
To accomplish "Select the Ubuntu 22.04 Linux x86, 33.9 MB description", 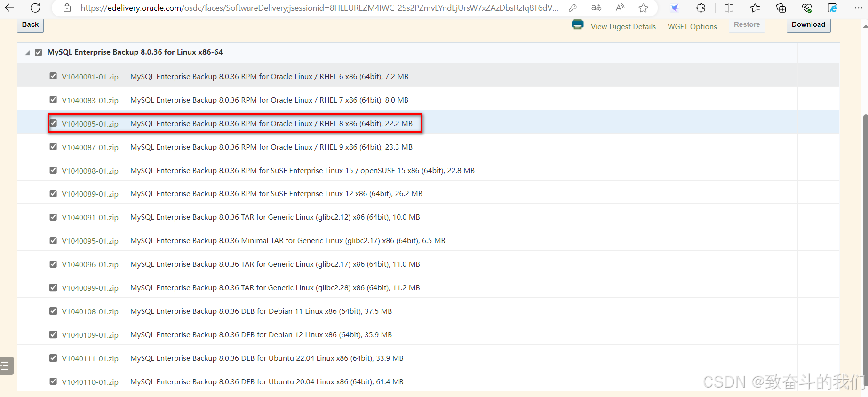I will click(x=267, y=358).
